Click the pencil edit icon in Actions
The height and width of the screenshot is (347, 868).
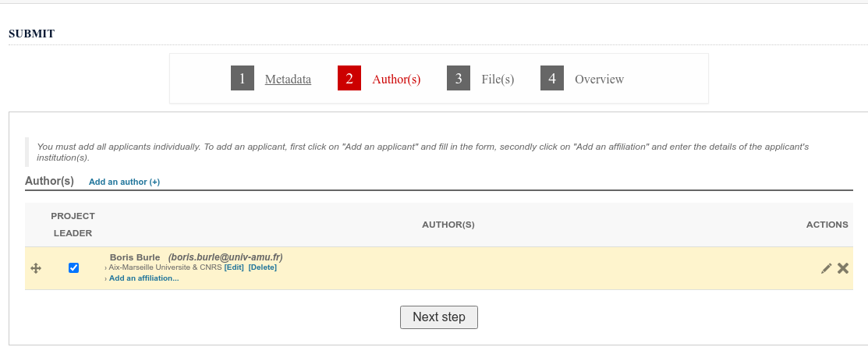click(x=826, y=268)
